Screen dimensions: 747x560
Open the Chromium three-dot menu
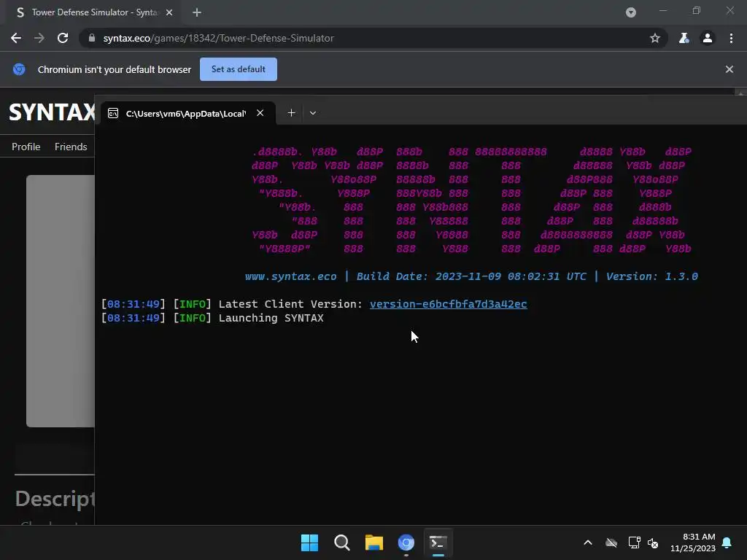tap(731, 38)
